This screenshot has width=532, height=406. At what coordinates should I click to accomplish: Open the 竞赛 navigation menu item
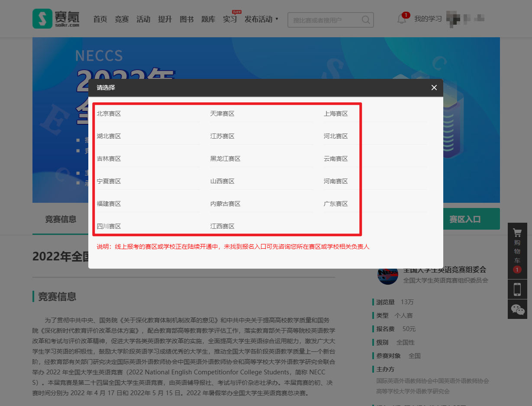(x=122, y=19)
